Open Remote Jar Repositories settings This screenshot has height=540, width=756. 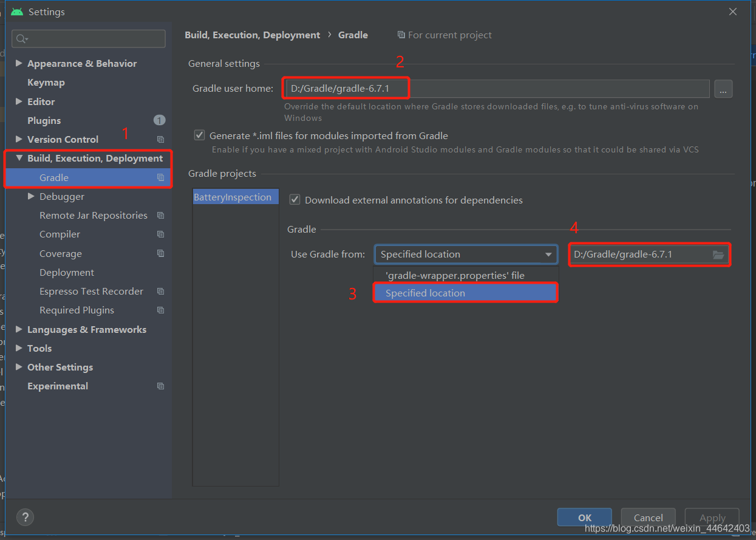pos(94,215)
